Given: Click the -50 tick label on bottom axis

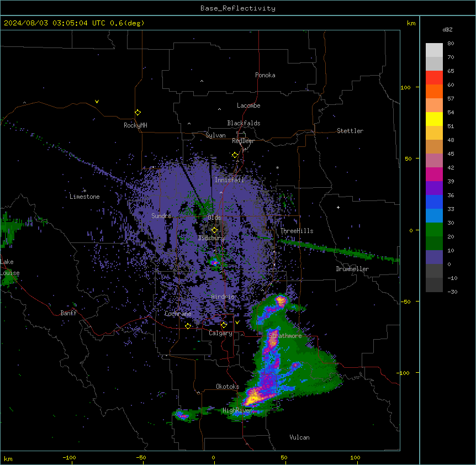Looking at the screenshot, I should click(141, 457).
